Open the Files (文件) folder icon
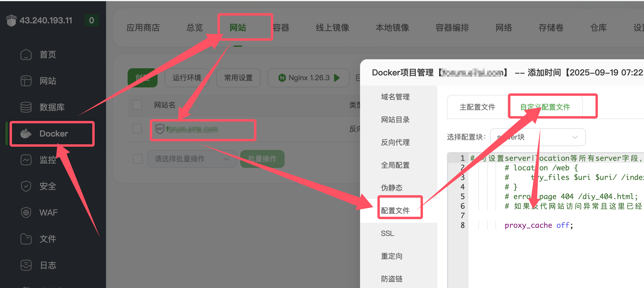 coord(26,239)
